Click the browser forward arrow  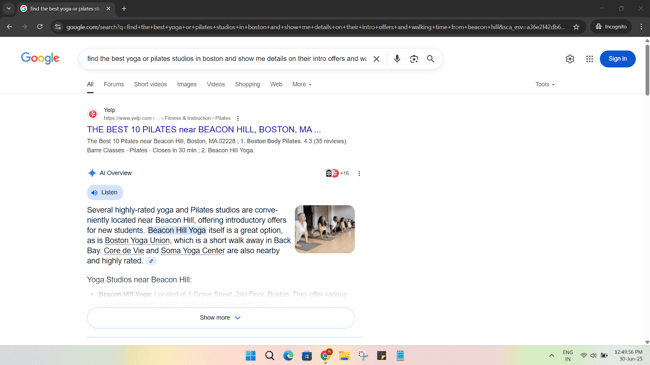click(24, 27)
